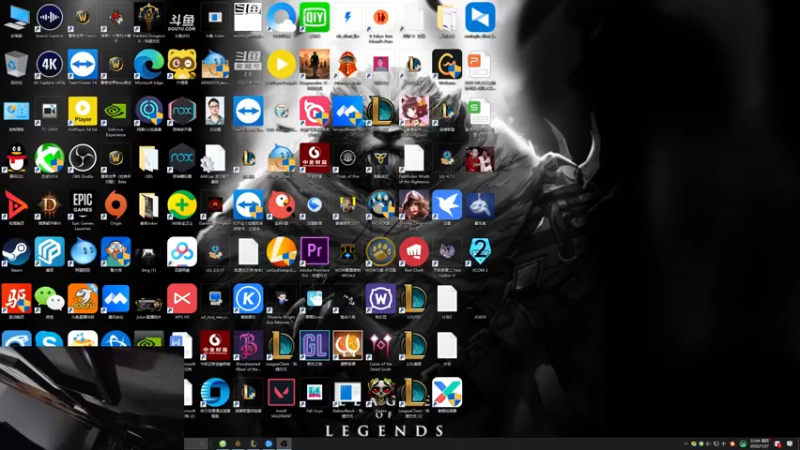Open the gold paw WOW addon icon
Image resolution: width=800 pixels, height=450 pixels.
(x=381, y=252)
